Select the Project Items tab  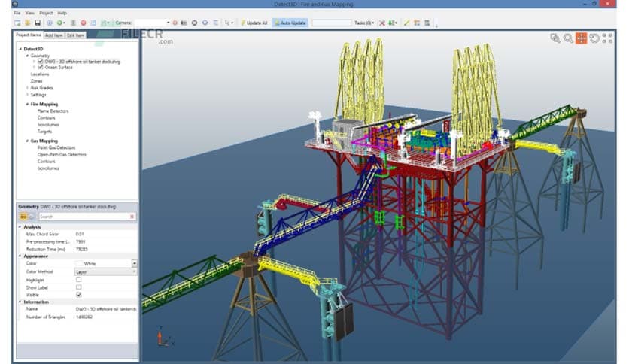click(28, 35)
